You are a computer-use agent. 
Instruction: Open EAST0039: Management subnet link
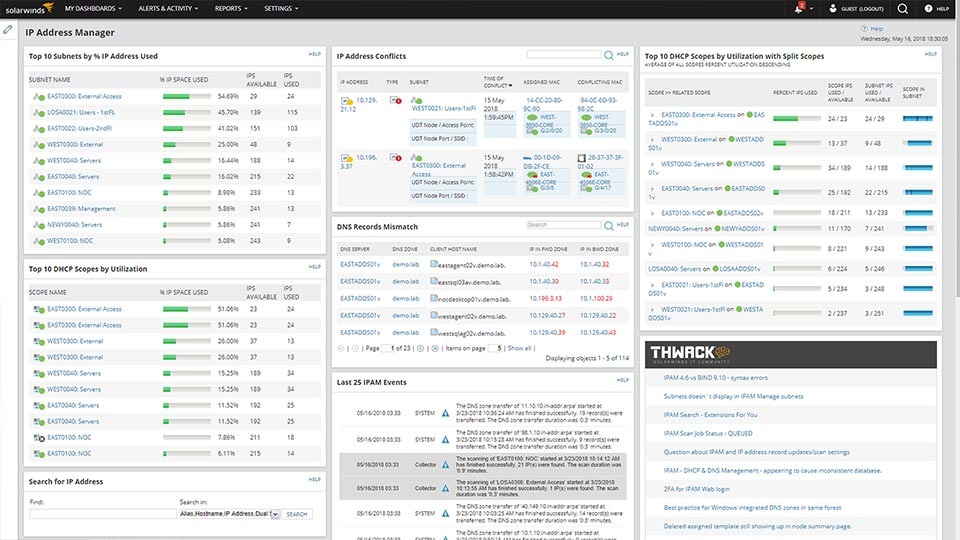pos(81,209)
